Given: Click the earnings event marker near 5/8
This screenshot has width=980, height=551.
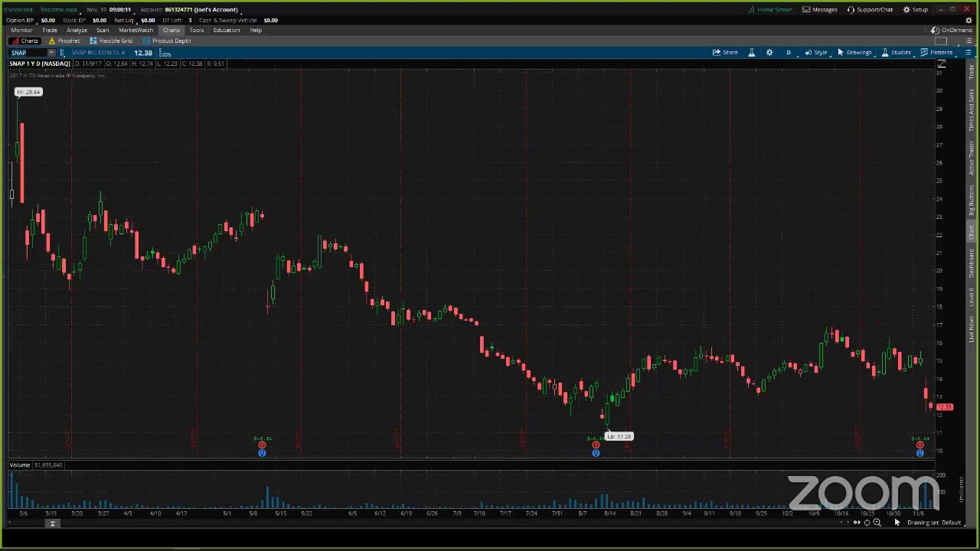Looking at the screenshot, I should click(262, 445).
